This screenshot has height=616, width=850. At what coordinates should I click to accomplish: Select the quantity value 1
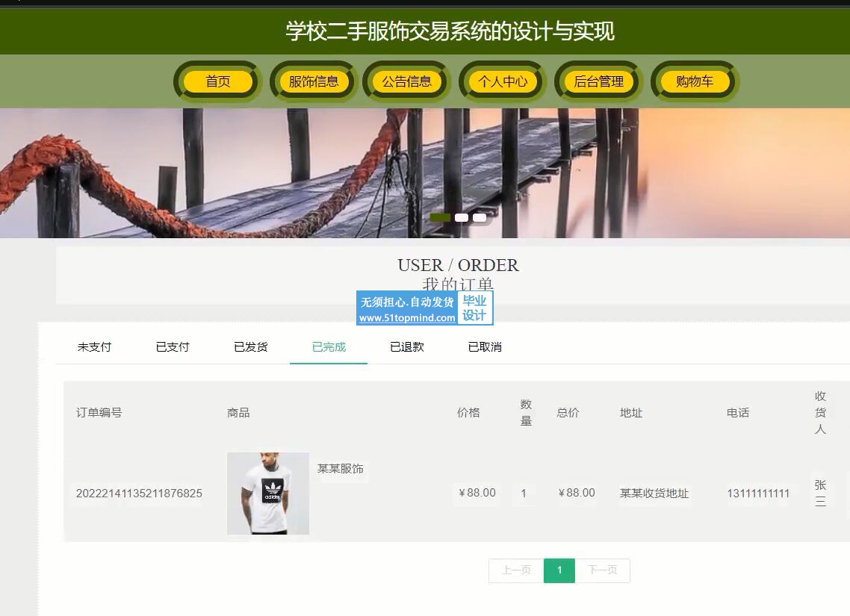pos(524,494)
